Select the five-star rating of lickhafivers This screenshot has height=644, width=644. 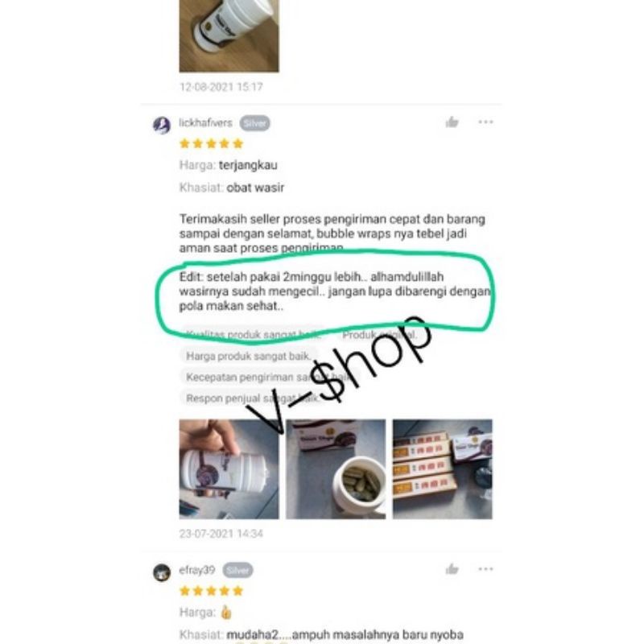[x=212, y=143]
